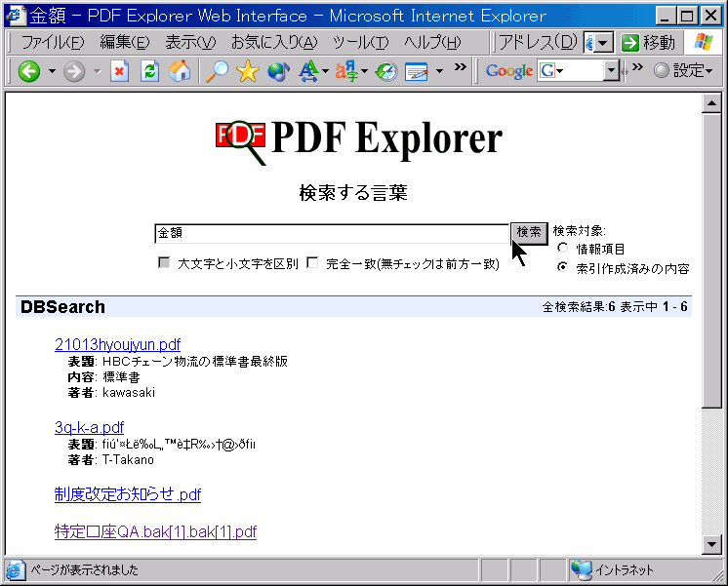Image resolution: width=728 pixels, height=586 pixels.
Task: Click the search text field containing 金額
Action: pos(331,233)
